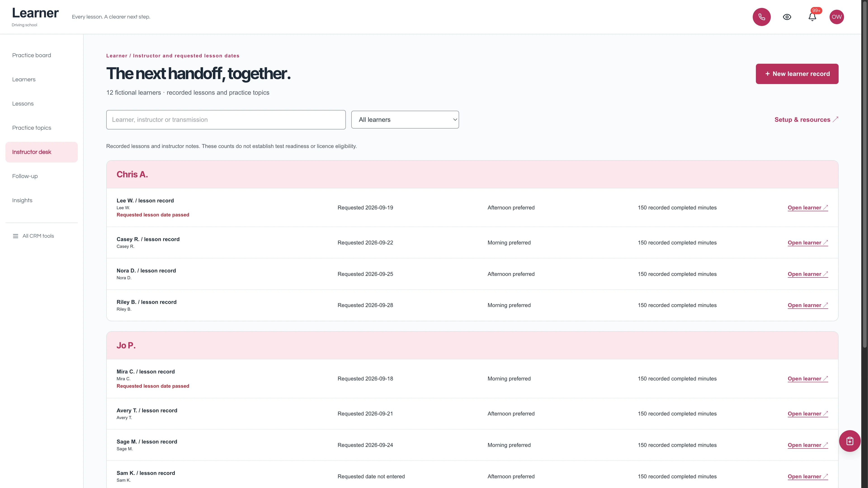Click 'Afternoon preferred' in Nora D. row

pos(511,274)
